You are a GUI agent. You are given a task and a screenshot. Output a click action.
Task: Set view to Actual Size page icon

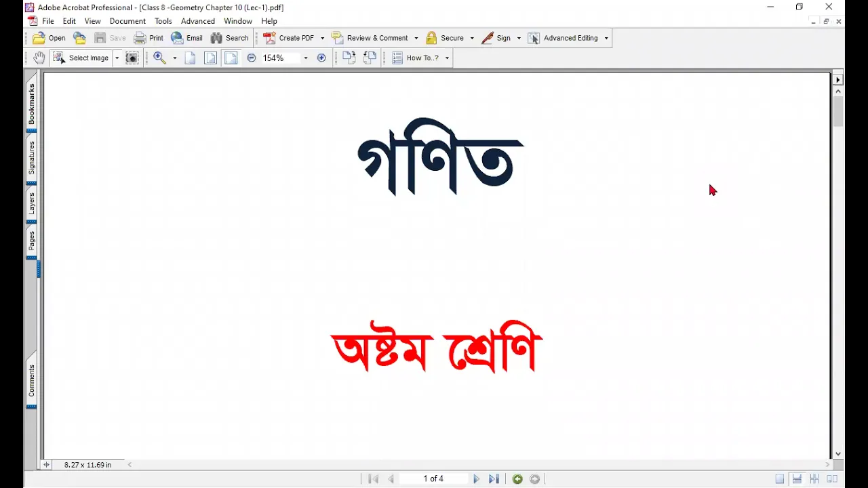tap(190, 58)
